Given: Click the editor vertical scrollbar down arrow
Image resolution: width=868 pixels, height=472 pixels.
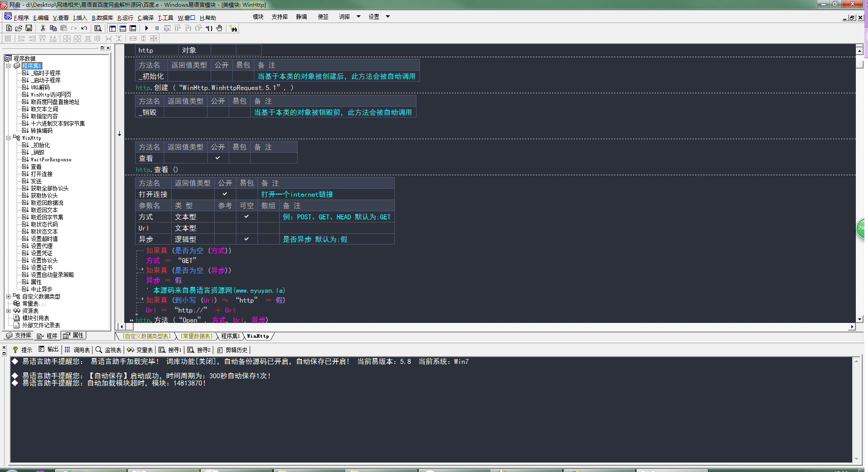Looking at the screenshot, I should 859,319.
